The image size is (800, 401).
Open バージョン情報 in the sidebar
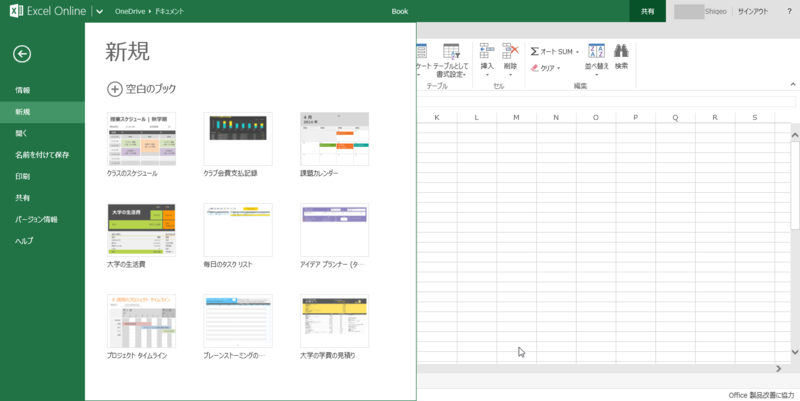click(36, 219)
